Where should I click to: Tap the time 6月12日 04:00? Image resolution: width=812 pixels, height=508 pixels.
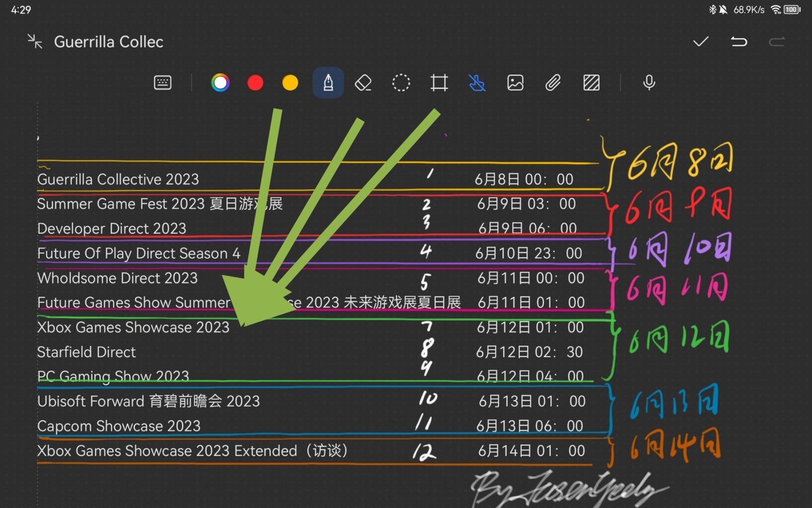[x=530, y=377]
